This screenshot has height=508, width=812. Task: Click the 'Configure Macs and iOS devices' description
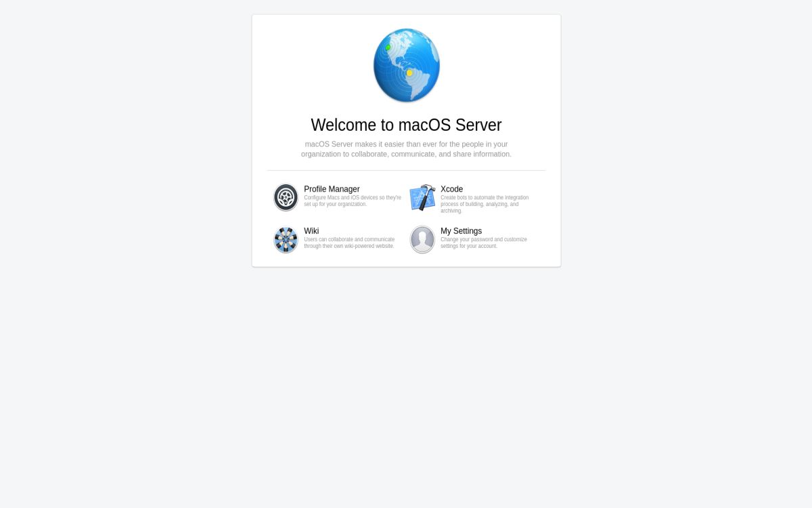coord(352,201)
